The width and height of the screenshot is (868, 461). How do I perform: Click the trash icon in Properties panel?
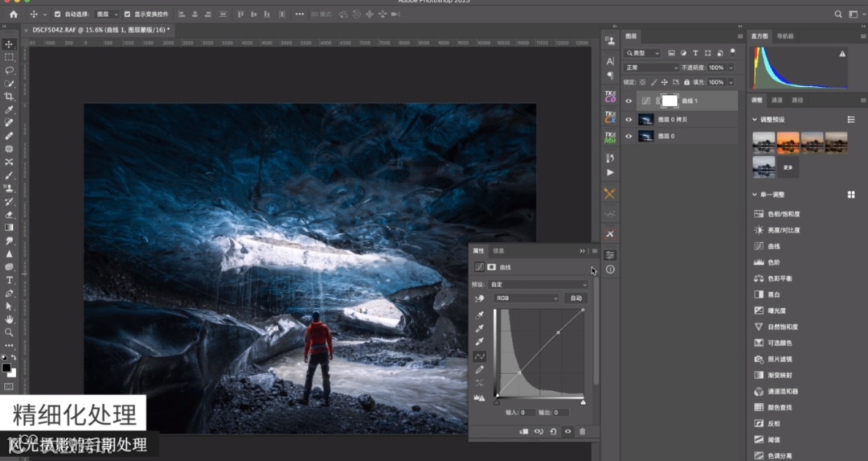pos(583,431)
